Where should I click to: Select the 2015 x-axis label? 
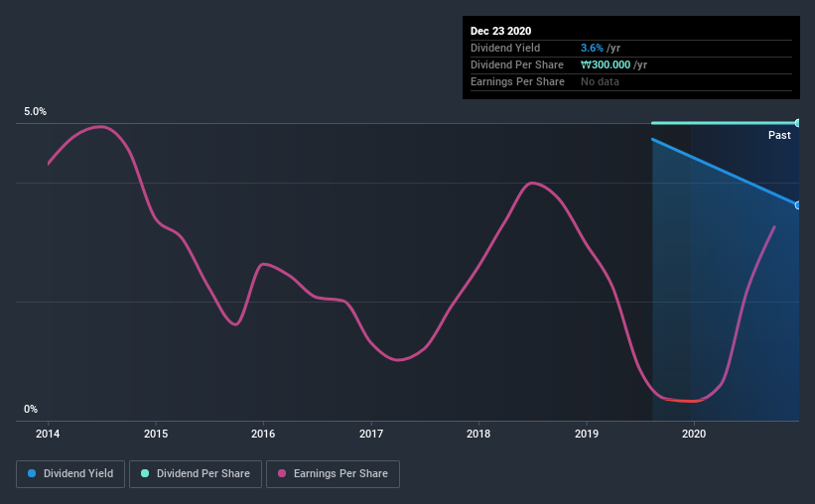click(x=156, y=434)
